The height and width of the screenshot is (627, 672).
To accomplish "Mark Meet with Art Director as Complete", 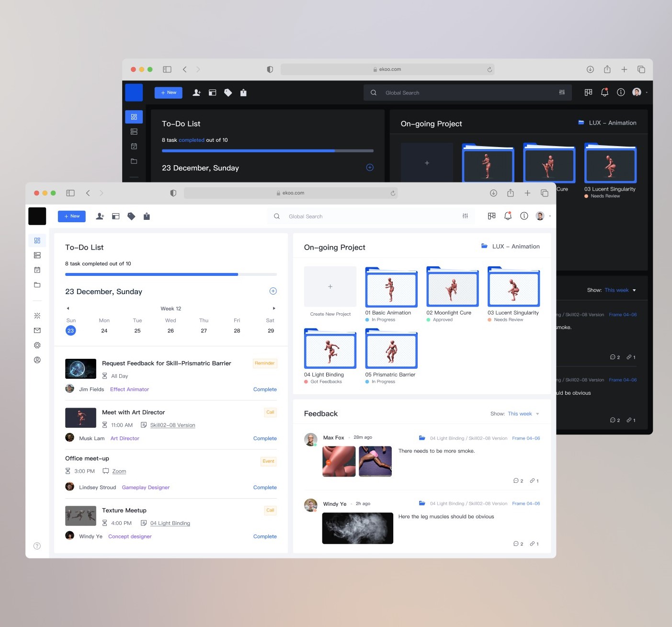I will pos(265,438).
